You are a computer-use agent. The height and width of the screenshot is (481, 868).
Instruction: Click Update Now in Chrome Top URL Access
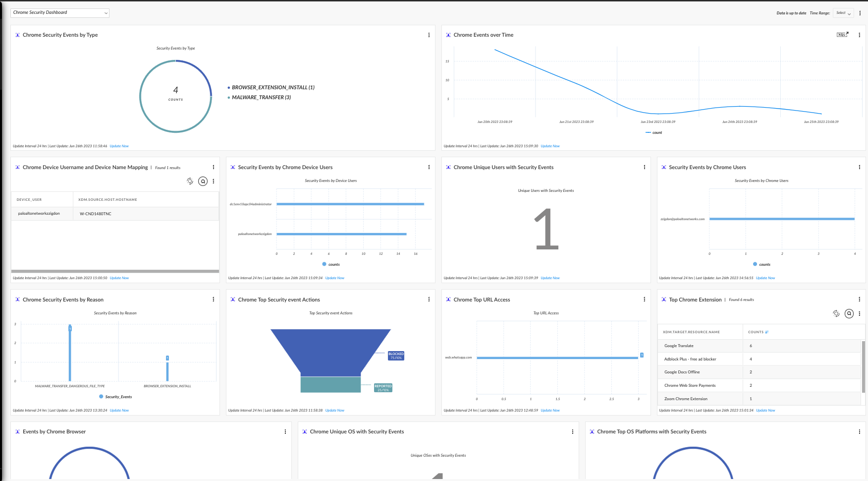550,411
